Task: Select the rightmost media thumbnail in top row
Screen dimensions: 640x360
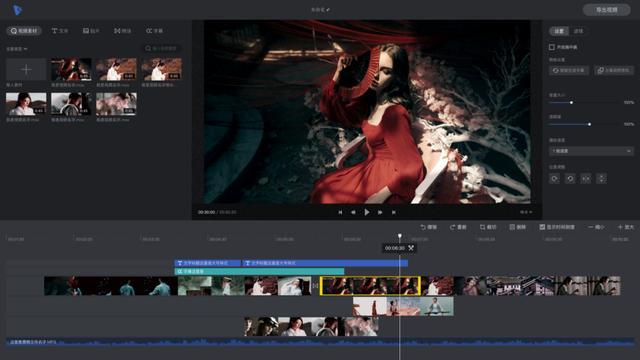Action: (162, 69)
